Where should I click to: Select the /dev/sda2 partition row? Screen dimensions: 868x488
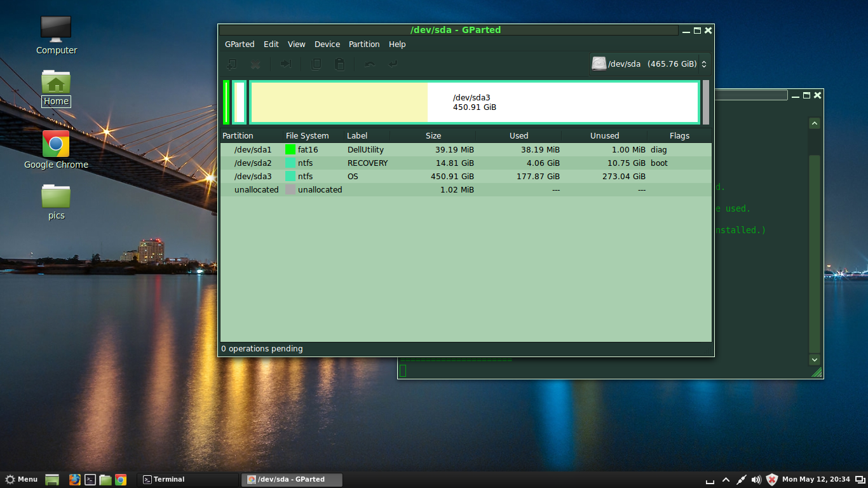point(466,163)
